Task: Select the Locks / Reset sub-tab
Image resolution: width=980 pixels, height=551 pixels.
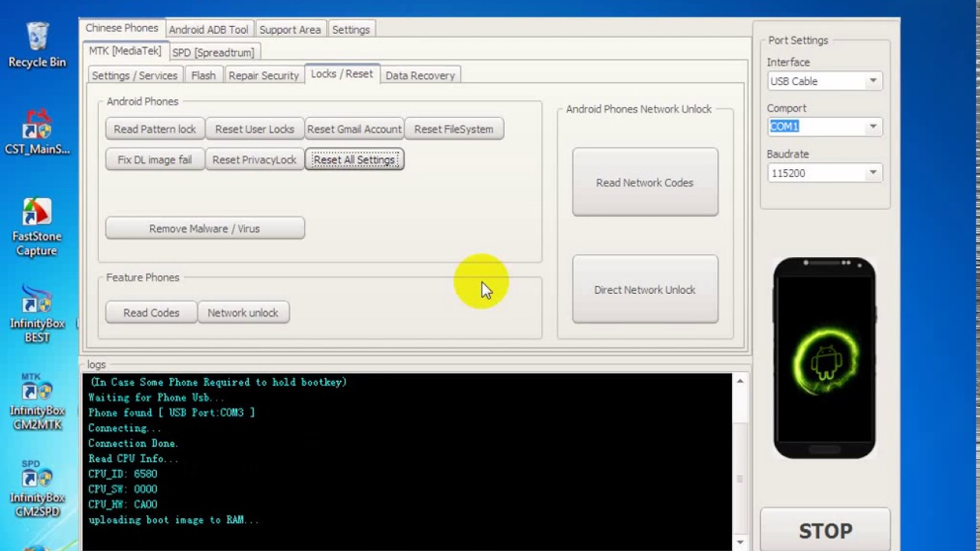Action: point(341,73)
